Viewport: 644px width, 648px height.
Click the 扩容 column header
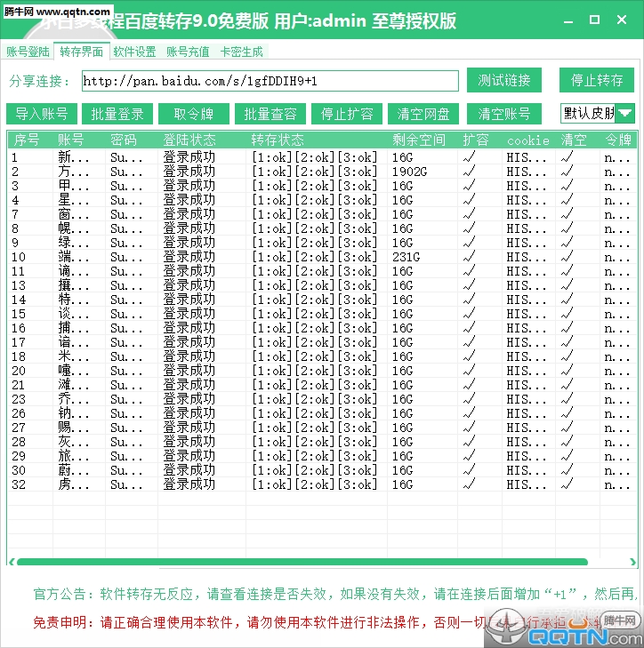pos(476,140)
